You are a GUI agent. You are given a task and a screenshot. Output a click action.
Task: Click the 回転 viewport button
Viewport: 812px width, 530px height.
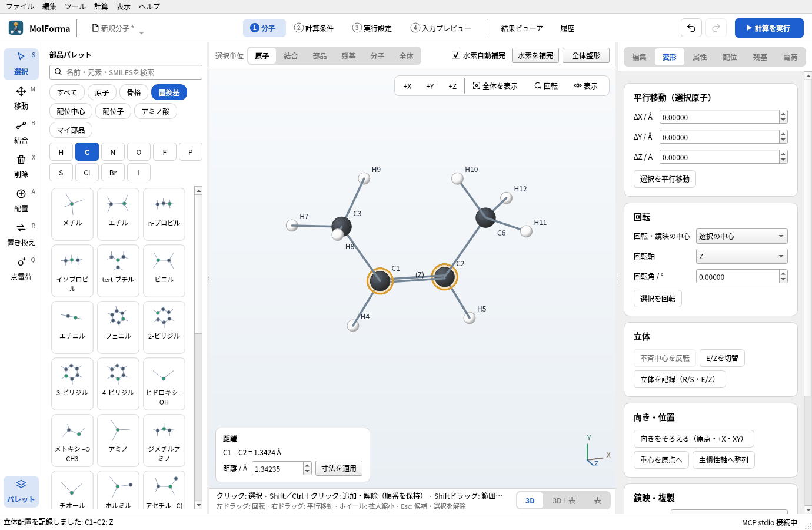pyautogui.click(x=546, y=86)
